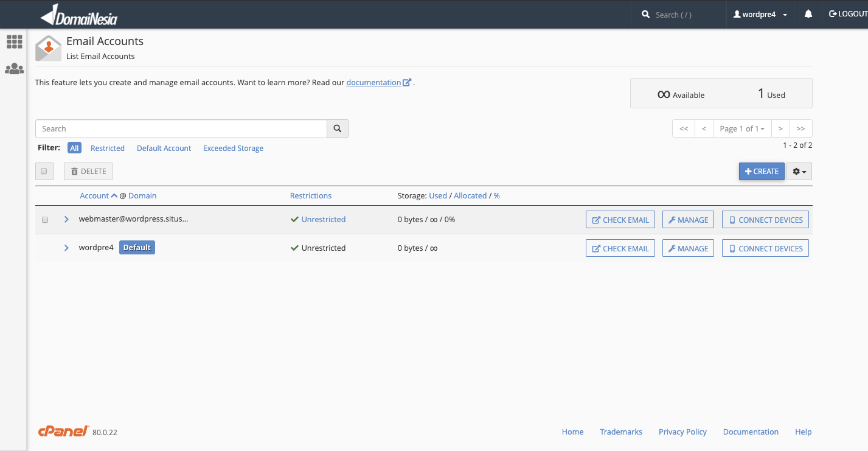Sort by Domain column header

(142, 195)
